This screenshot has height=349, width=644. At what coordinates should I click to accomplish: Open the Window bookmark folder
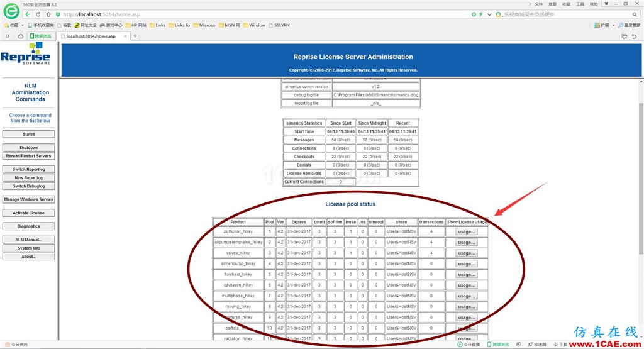254,25
